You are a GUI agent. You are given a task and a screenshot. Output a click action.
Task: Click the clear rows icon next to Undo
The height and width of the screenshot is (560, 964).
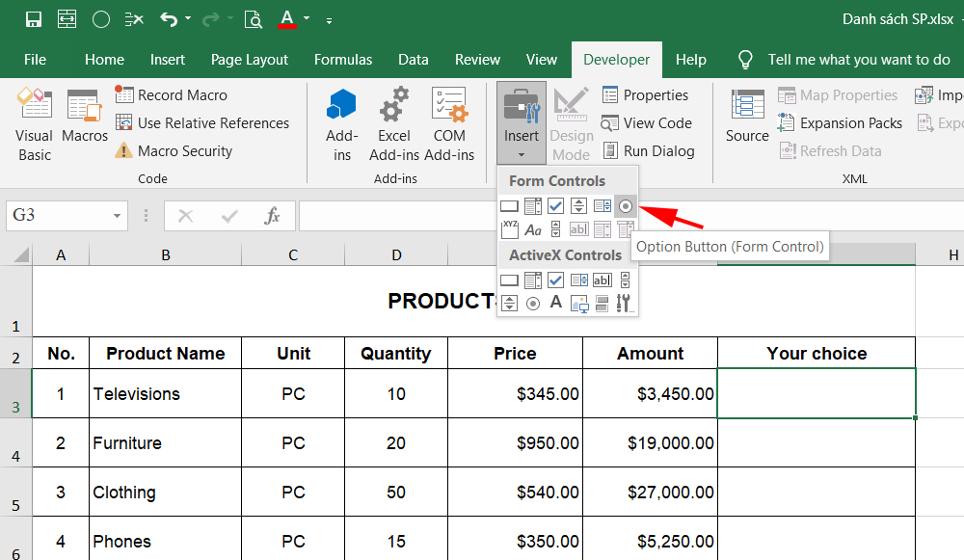point(134,19)
